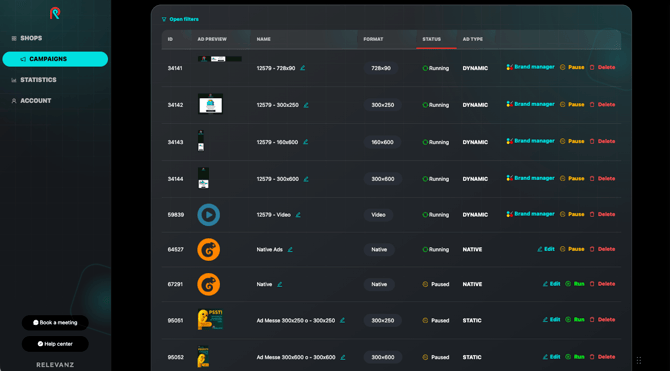Run paused ad 95051
The image size is (670, 371).
(x=575, y=320)
